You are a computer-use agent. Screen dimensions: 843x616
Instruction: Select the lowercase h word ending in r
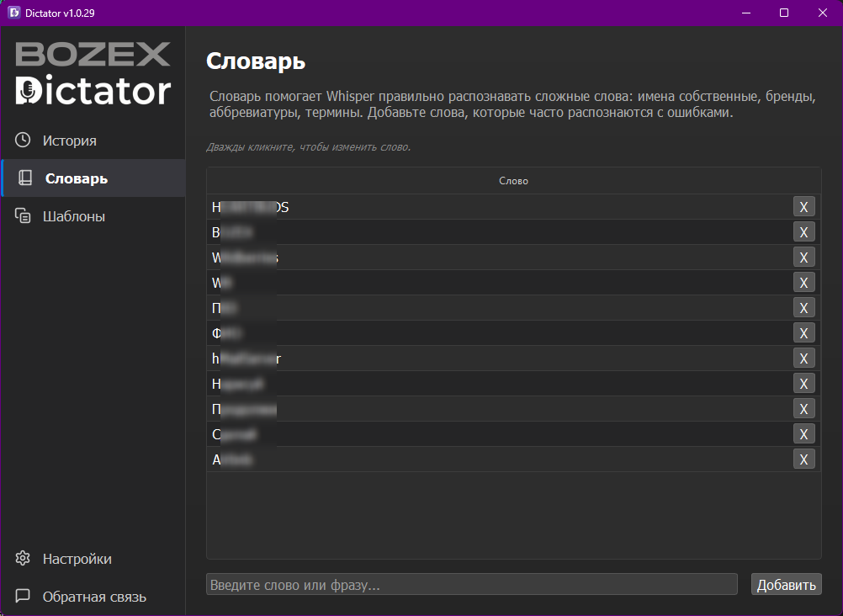click(498, 358)
